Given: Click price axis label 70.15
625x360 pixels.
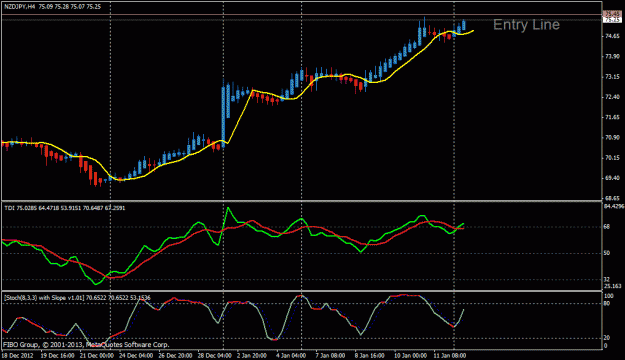Looking at the screenshot, I should 612,158.
